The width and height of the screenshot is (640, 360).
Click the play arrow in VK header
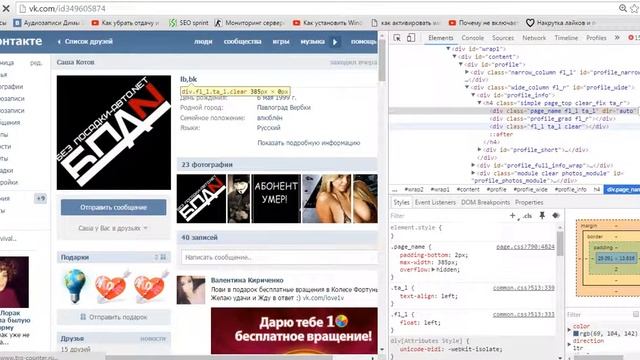[335, 42]
